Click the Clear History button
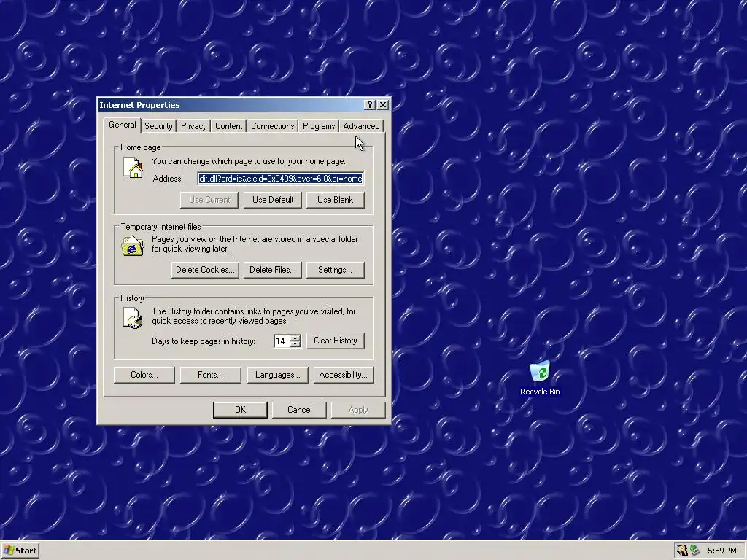Image resolution: width=747 pixels, height=560 pixels. (336, 341)
